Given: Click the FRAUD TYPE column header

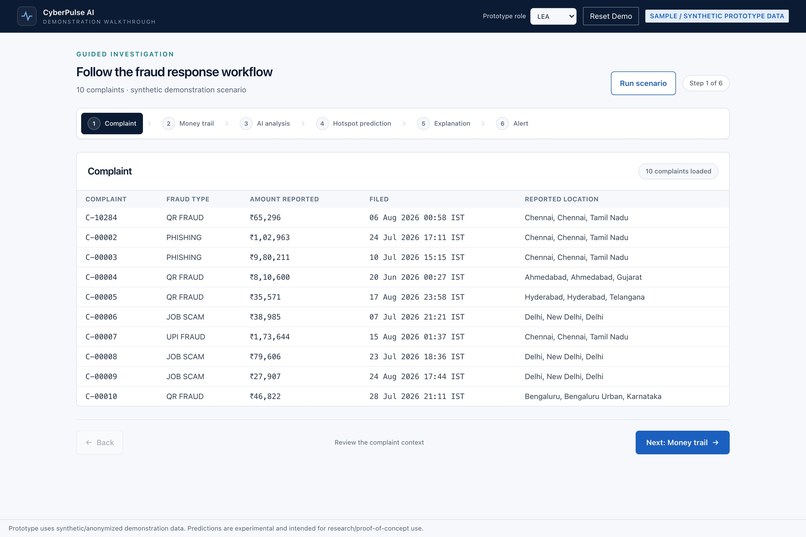Looking at the screenshot, I should 188,199.
